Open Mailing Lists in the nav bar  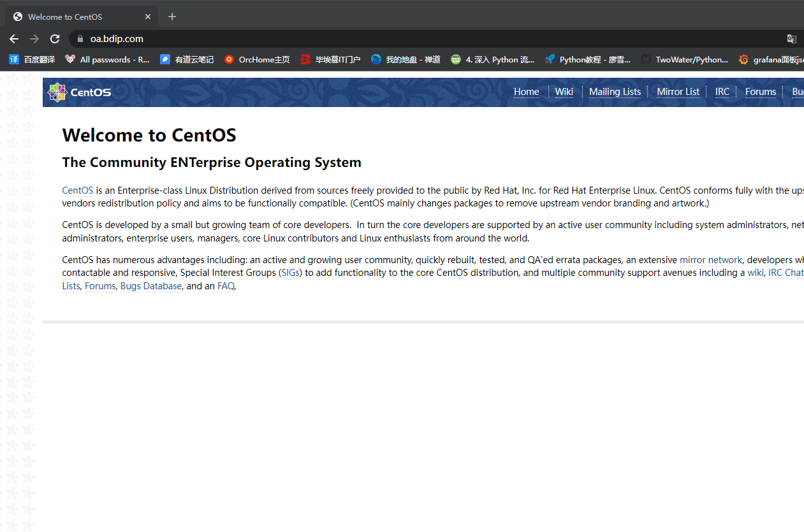click(x=615, y=92)
